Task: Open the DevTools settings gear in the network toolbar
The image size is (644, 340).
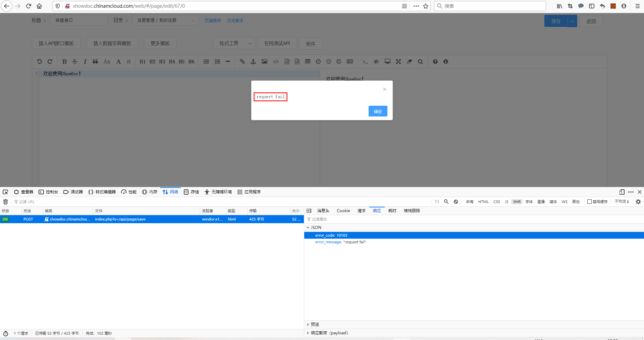Action: tap(638, 202)
